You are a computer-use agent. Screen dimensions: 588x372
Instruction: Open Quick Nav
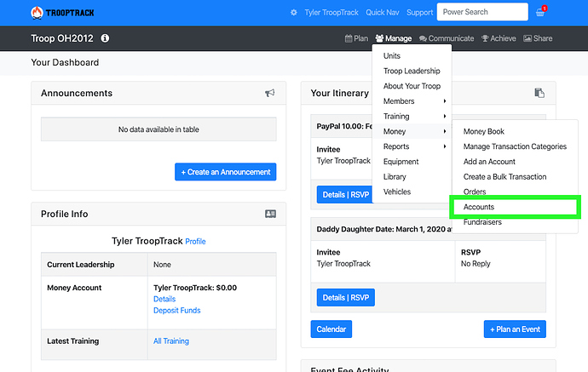click(383, 13)
